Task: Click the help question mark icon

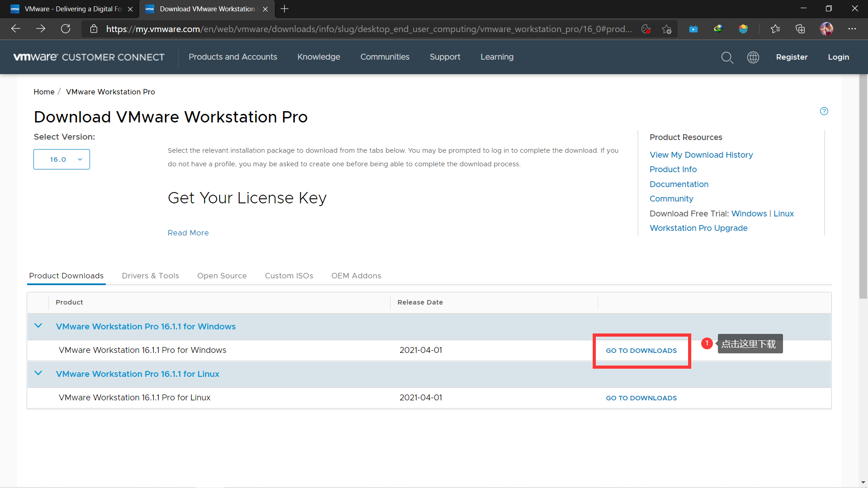Action: click(824, 111)
